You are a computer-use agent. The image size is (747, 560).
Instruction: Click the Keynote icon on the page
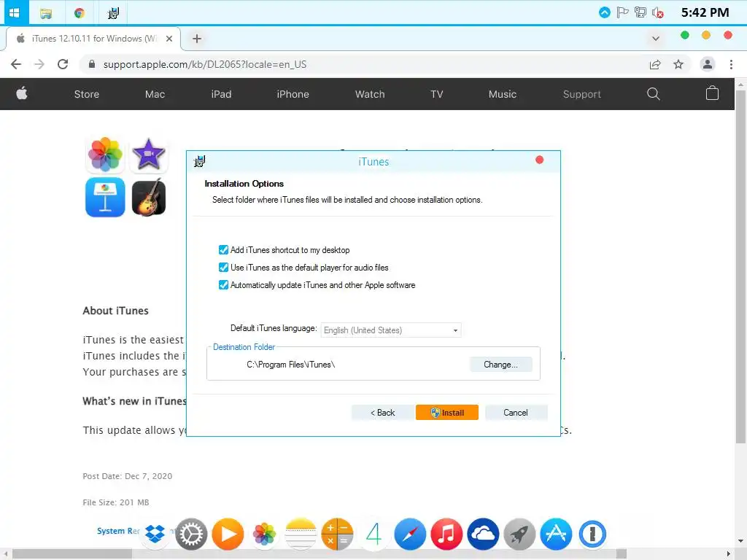[x=105, y=197]
